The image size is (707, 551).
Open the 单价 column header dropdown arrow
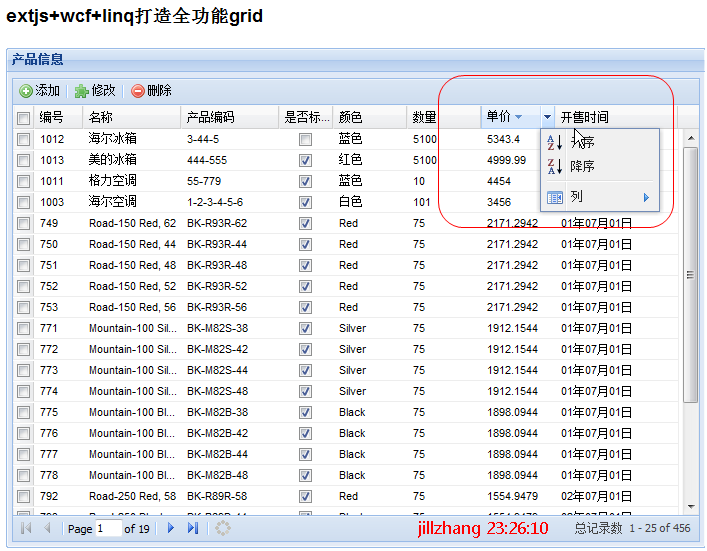tap(547, 118)
